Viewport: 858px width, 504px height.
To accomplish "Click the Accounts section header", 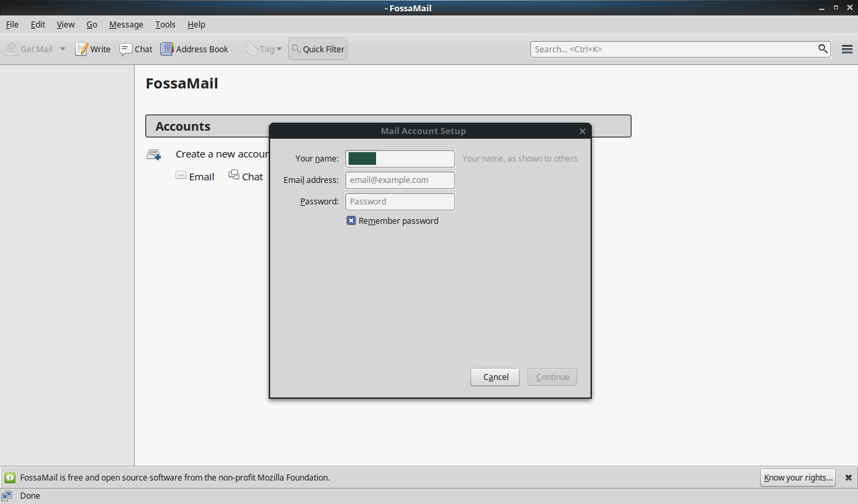I will 388,126.
